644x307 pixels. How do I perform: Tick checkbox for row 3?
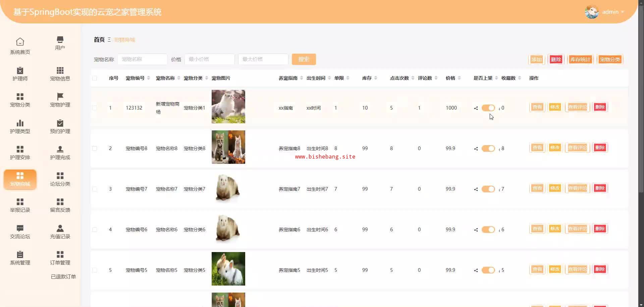coord(95,189)
